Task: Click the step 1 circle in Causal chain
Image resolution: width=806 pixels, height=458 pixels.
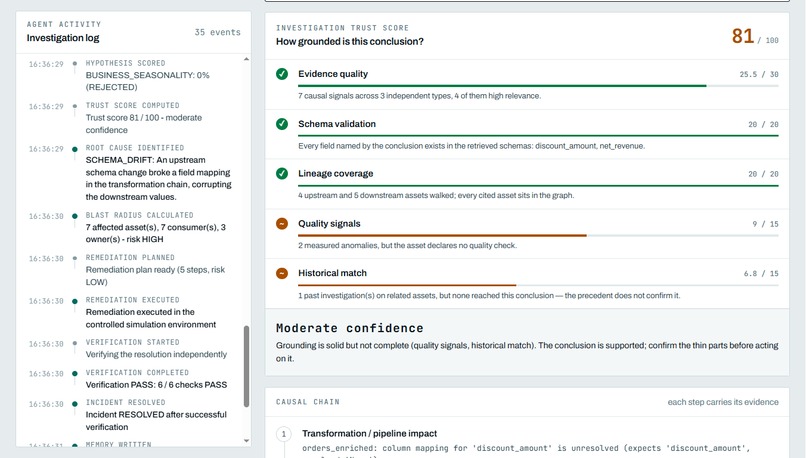Action: tap(284, 434)
